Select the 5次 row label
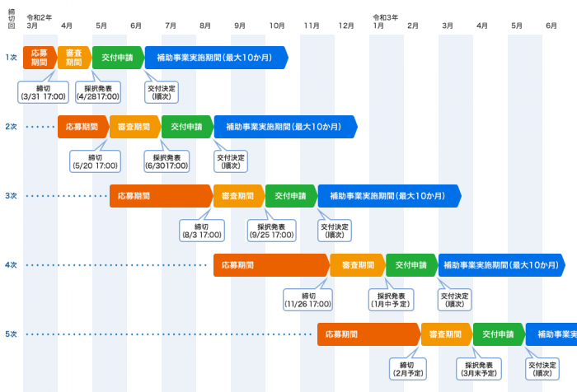 (11, 334)
